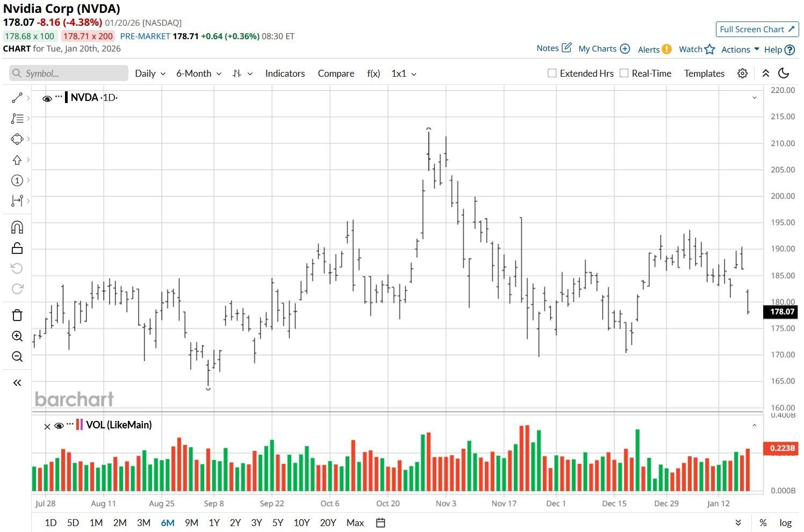Select the 1Y range
This screenshot has width=804, height=532.
214,523
